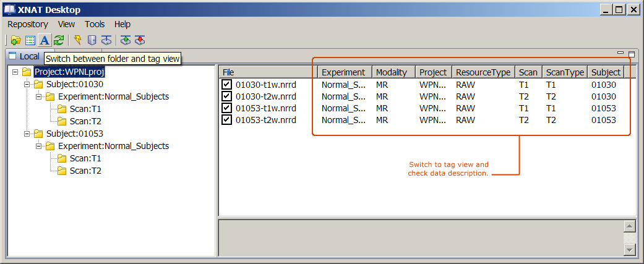This screenshot has width=644, height=264.
Task: Click the gray server icon in toolbar
Action: (x=92, y=40)
